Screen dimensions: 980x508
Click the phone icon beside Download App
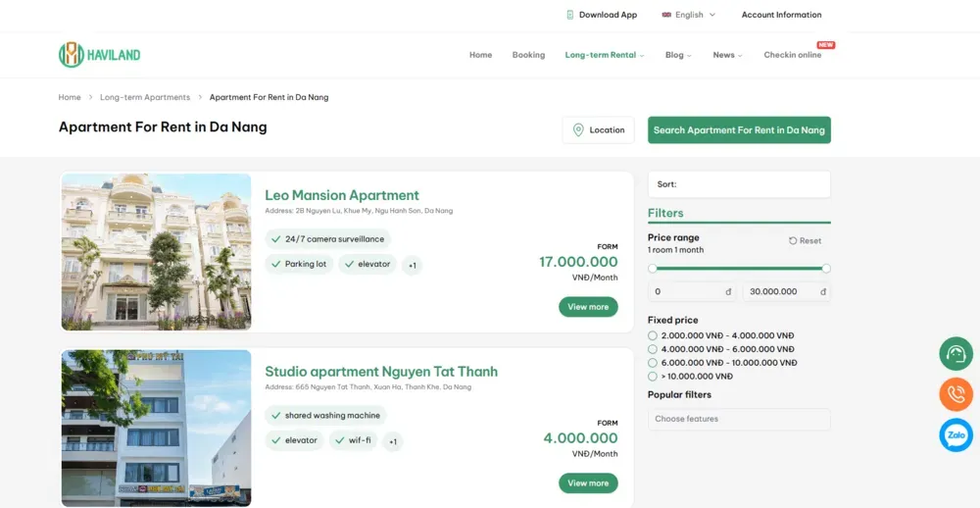pos(569,15)
